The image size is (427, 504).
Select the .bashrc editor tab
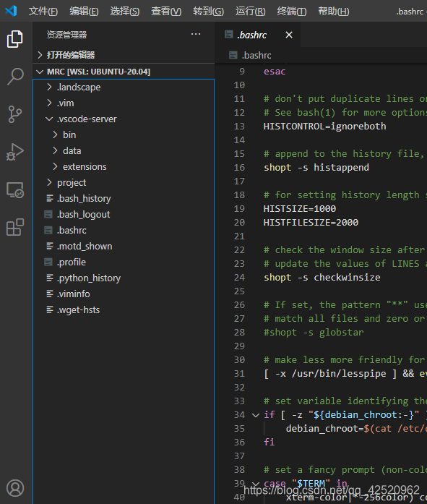pos(258,35)
